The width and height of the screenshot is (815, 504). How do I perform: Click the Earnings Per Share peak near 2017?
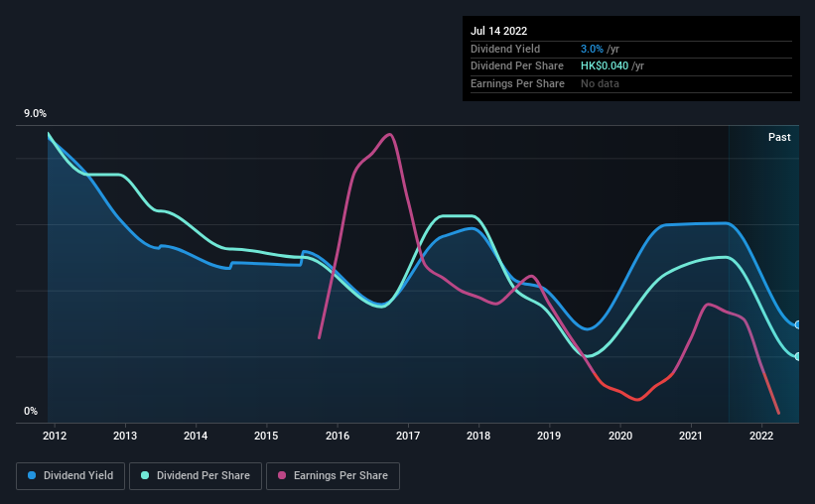pyautogui.click(x=389, y=135)
